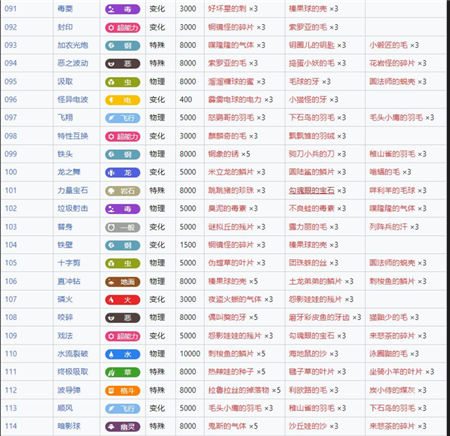
Task: Open the green Grass type badge in row 111
Action: 122,372
